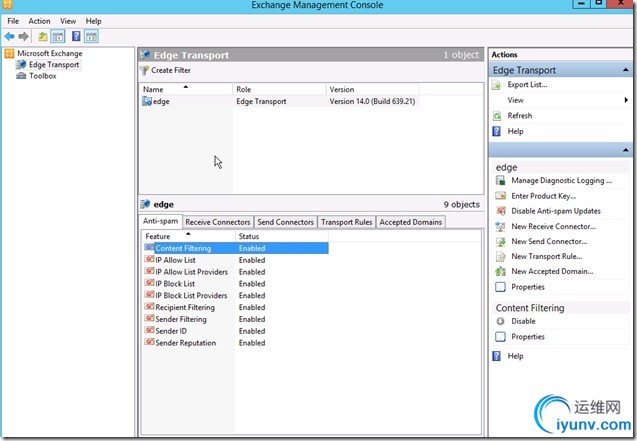The image size is (637, 441).
Task: Click the New Accepted Domain icon
Action: tap(500, 272)
